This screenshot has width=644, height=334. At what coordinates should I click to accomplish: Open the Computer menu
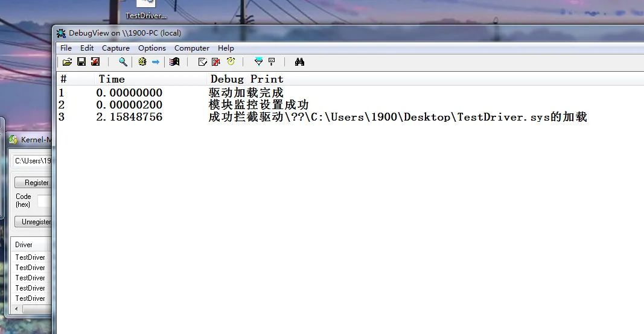pyautogui.click(x=192, y=48)
